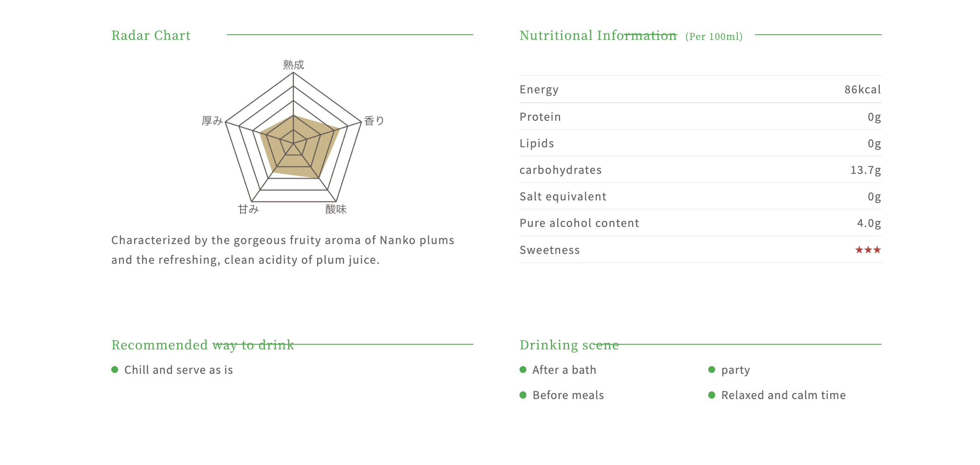Click the 酸味 radar axis label
Viewport: 980px width, 465px height.
click(336, 209)
